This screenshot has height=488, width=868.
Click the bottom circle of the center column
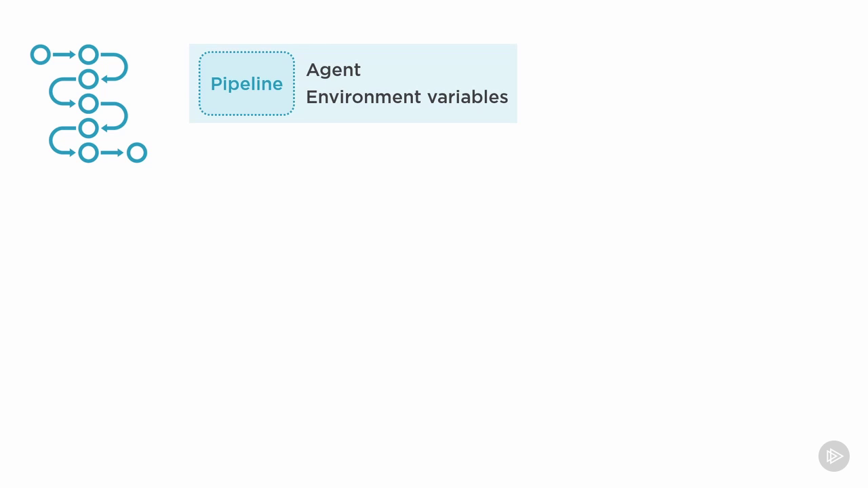[x=88, y=152]
